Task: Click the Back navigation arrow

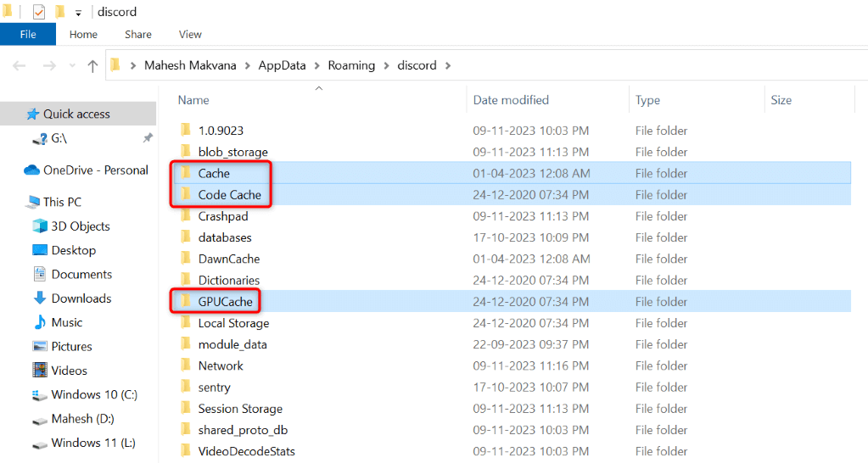Action: pyautogui.click(x=20, y=66)
